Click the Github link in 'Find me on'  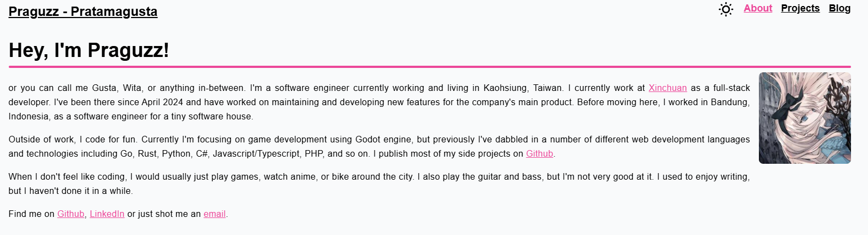click(71, 214)
